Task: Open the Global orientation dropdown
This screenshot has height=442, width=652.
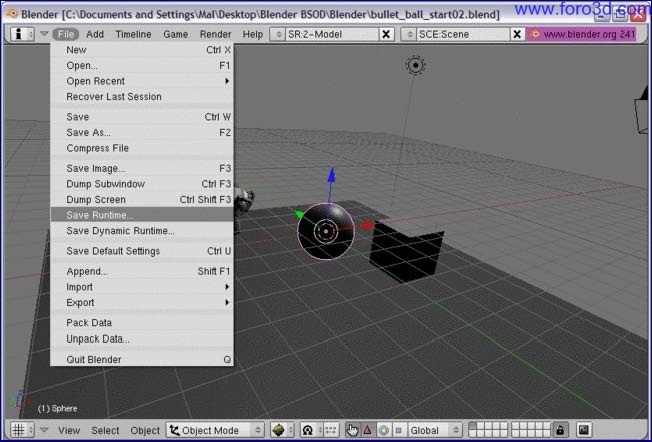Action: click(435, 430)
